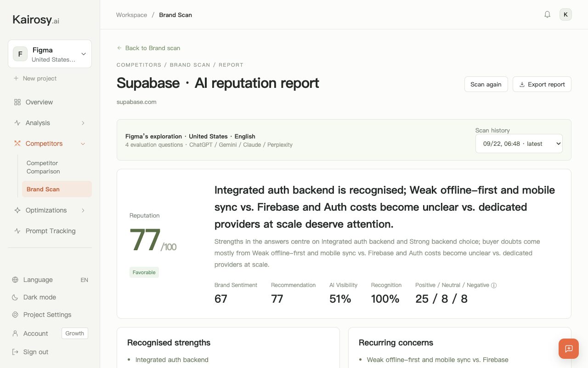Click the Dark mode moon icon

(x=15, y=297)
